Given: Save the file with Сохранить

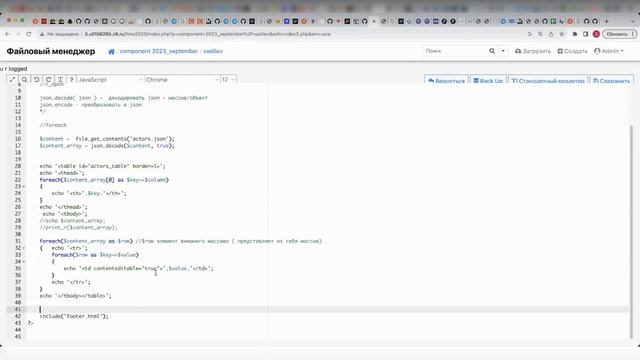Looking at the screenshot, I should (611, 81).
